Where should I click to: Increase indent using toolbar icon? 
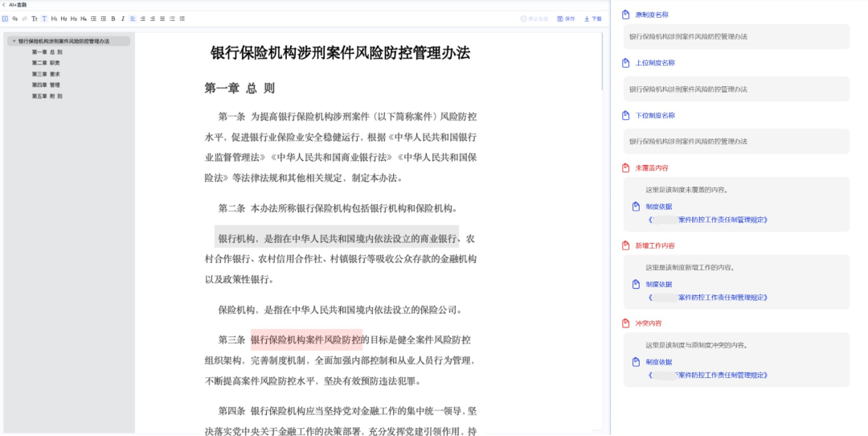coord(93,19)
